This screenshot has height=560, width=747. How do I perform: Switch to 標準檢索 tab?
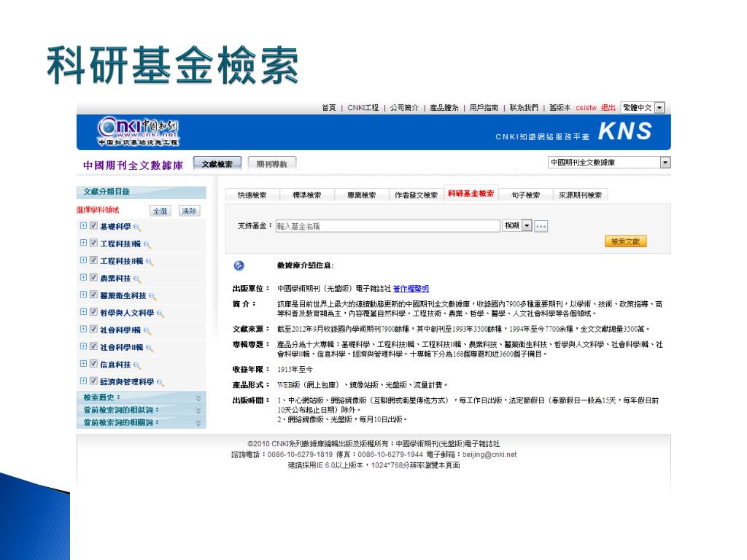pyautogui.click(x=307, y=195)
